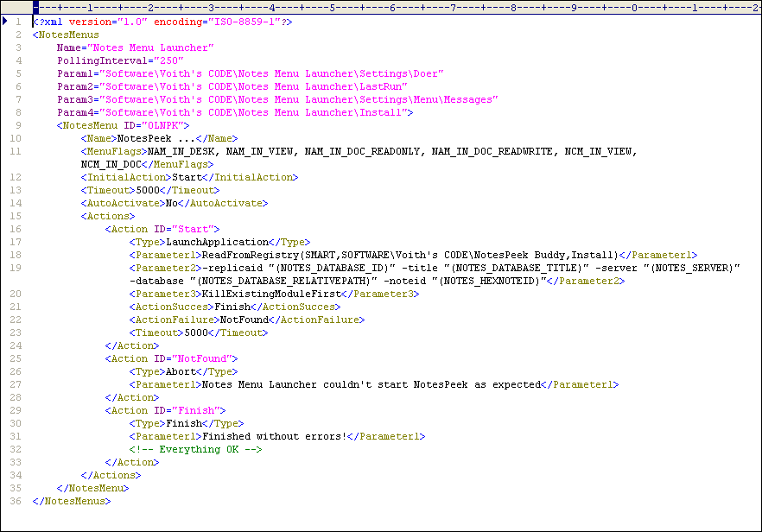Viewport: 762px width, 532px height.
Task: Click the Param4 value ending in Install
Action: pyautogui.click(x=253, y=113)
